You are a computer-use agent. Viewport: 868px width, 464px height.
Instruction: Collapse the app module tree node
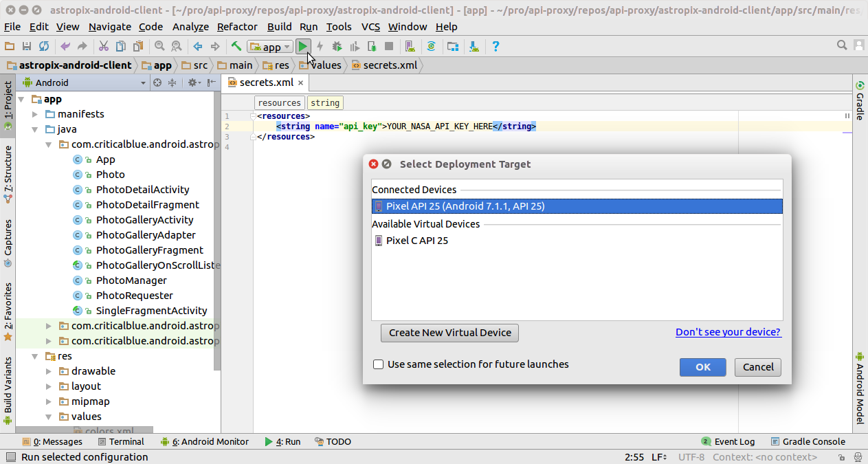[x=22, y=99]
